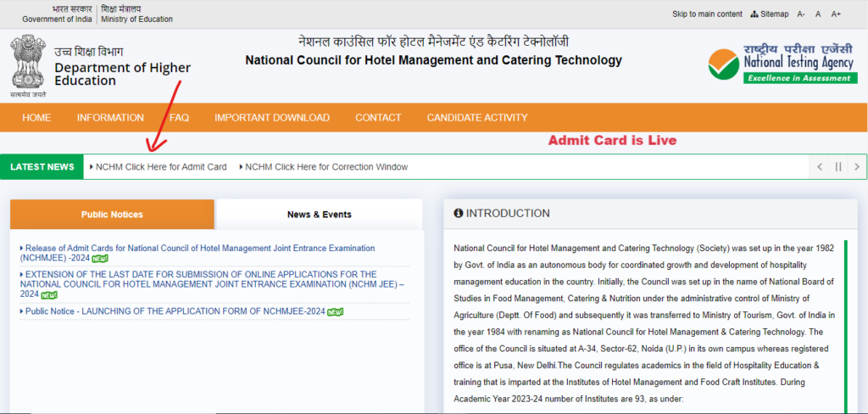Click the Government of India header text
868x414 pixels.
coord(57,20)
